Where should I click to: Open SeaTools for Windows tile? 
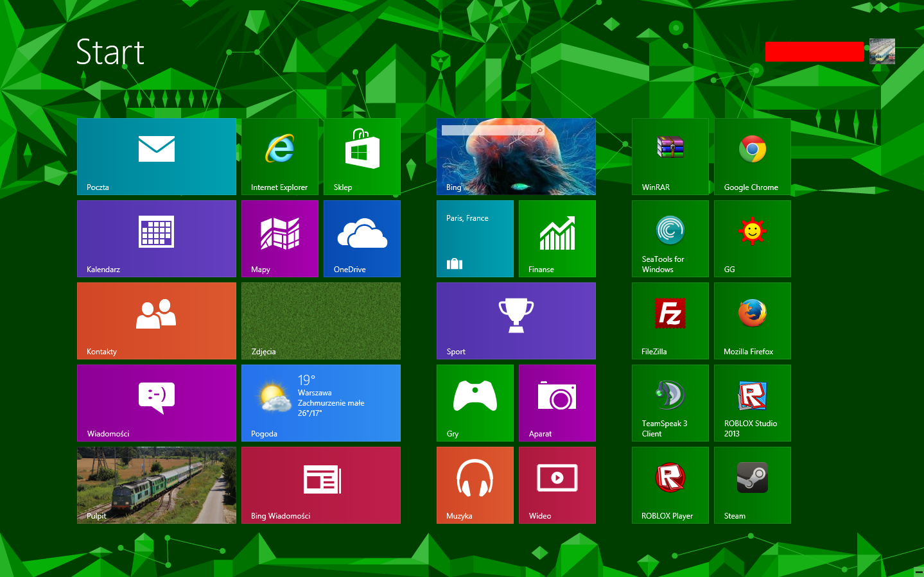pyautogui.click(x=670, y=239)
